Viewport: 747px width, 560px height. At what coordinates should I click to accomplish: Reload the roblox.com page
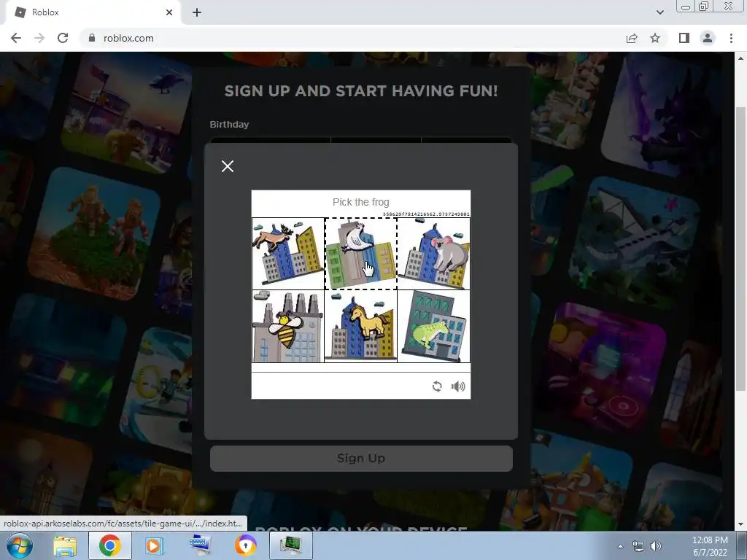coord(63,38)
